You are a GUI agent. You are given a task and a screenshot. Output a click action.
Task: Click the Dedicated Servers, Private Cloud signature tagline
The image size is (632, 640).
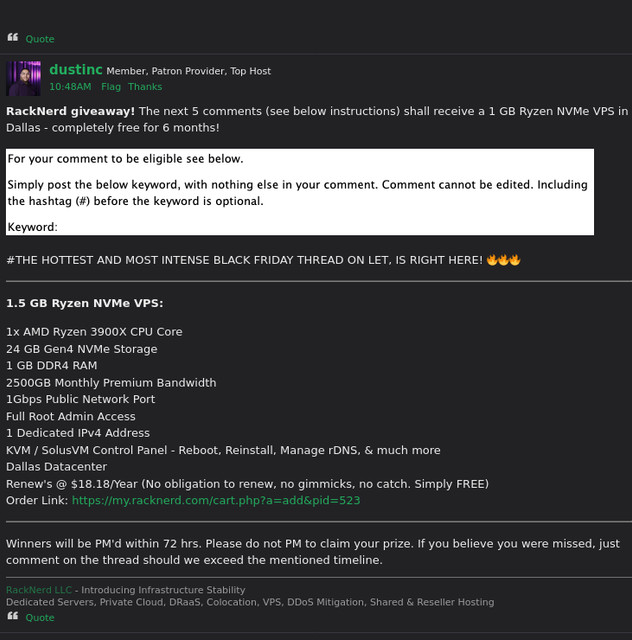coord(250,602)
